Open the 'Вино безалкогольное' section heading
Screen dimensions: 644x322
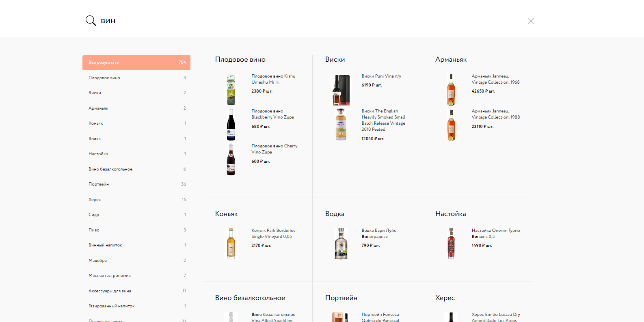250,298
